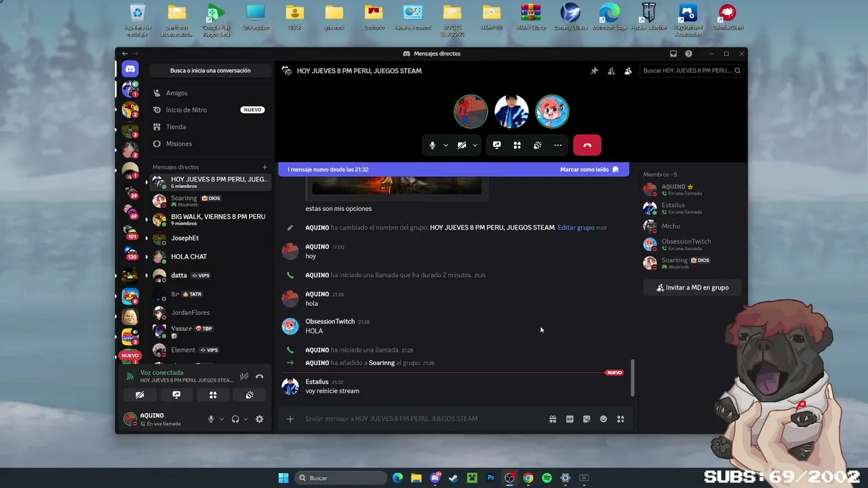Image resolution: width=868 pixels, height=488 pixels.
Task: Open the sticker picker
Action: [587, 419]
